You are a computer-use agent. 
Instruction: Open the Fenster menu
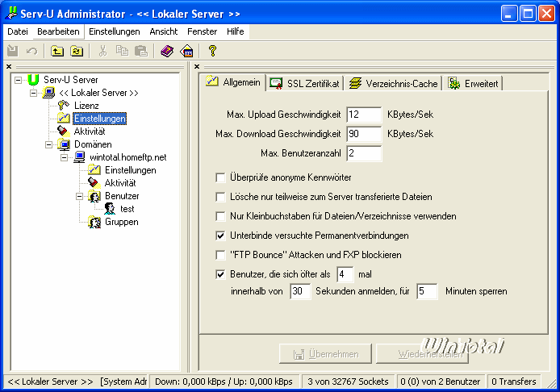click(203, 31)
